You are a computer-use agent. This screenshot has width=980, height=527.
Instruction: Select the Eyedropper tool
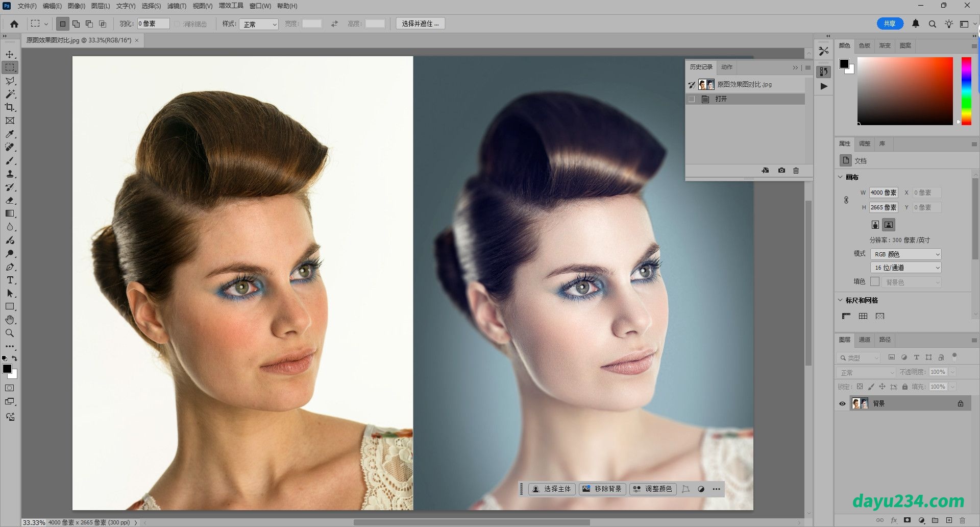click(10, 134)
